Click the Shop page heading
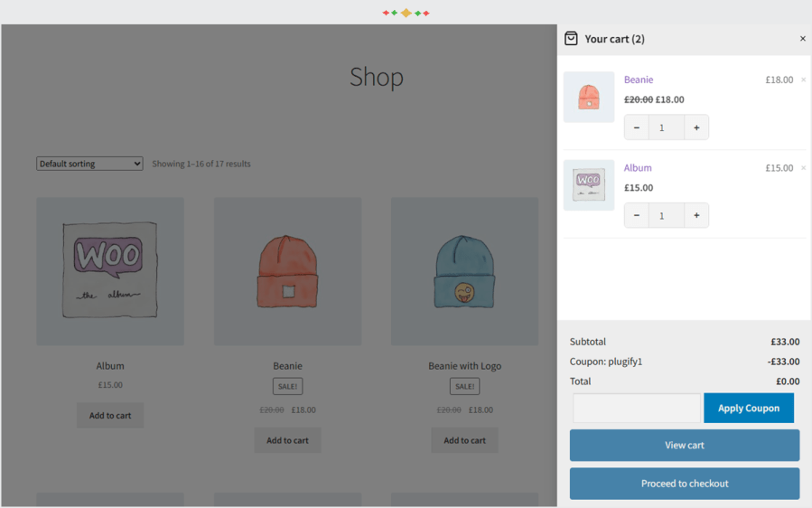 pyautogui.click(x=377, y=77)
